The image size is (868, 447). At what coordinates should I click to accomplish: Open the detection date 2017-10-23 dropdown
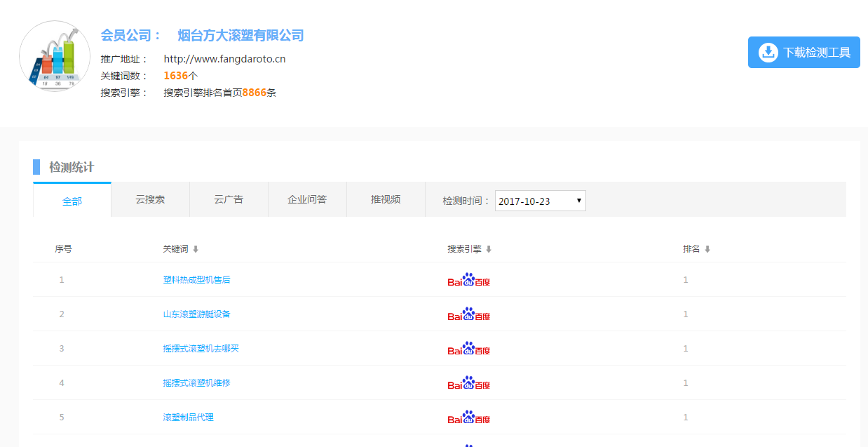(x=540, y=201)
